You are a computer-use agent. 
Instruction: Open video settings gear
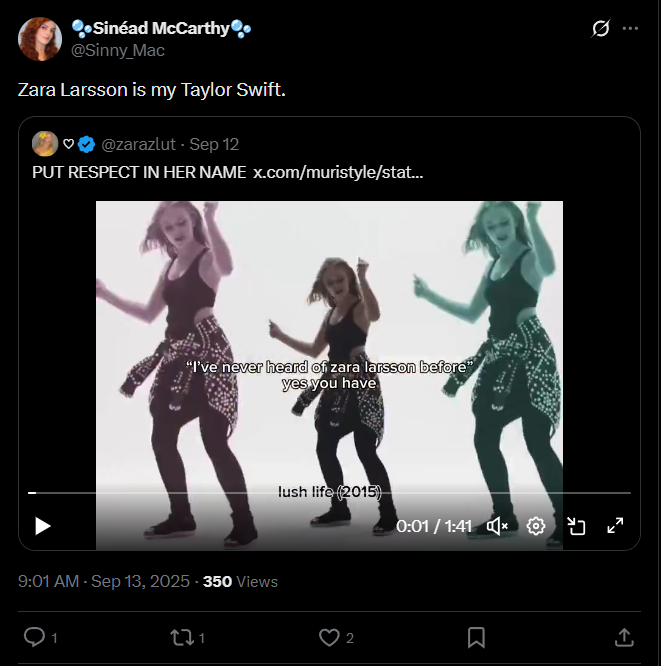coord(536,526)
